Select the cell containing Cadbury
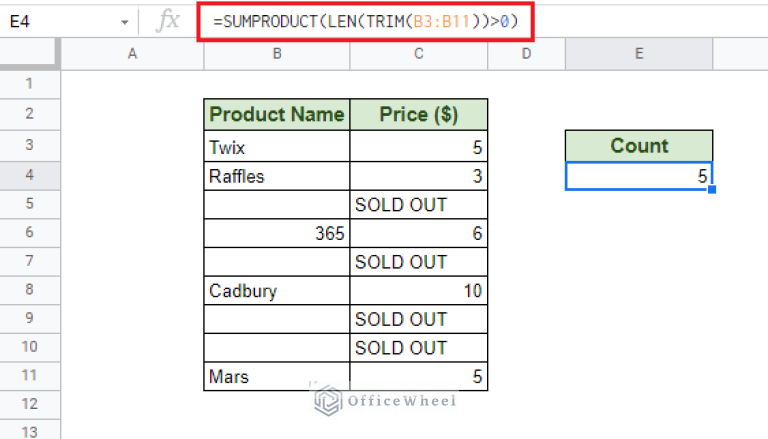Image resolution: width=768 pixels, height=439 pixels. tap(277, 291)
